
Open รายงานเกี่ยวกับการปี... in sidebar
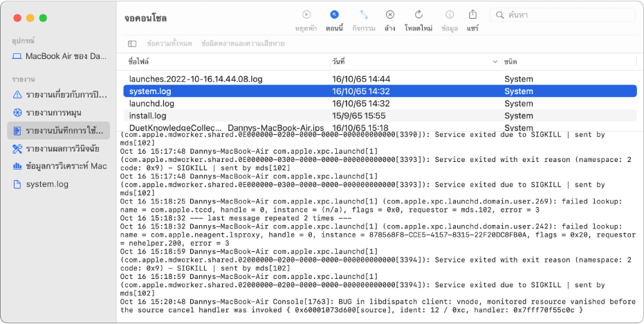(x=58, y=95)
